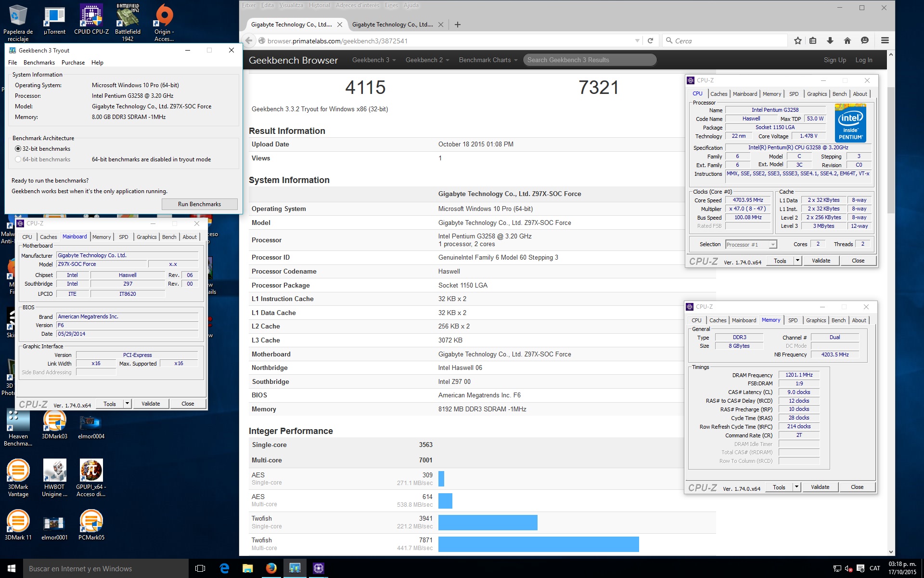The image size is (924, 578).
Task: Click the Run Benchmarks button
Action: pyautogui.click(x=199, y=204)
